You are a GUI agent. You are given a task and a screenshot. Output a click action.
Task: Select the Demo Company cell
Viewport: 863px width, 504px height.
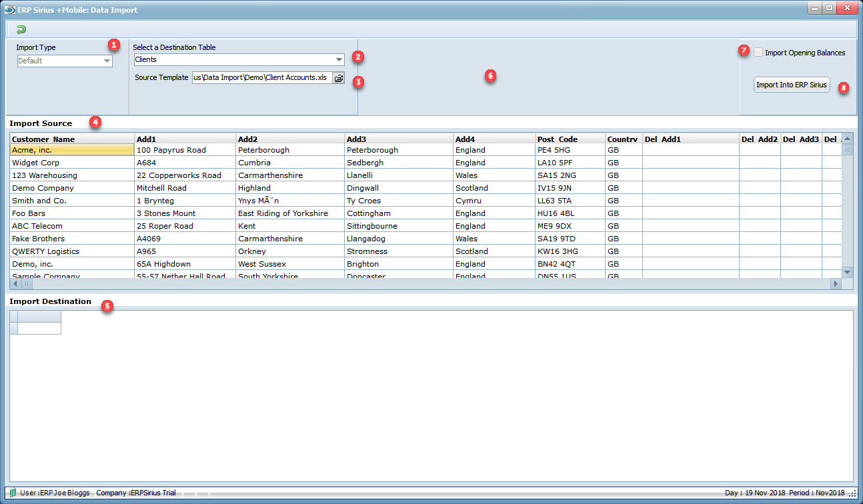pos(72,188)
